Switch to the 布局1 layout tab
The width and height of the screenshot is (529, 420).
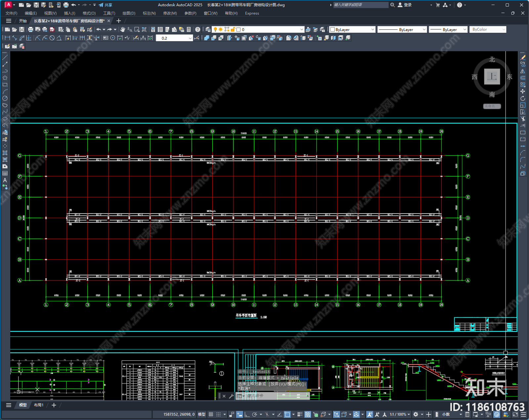point(39,405)
